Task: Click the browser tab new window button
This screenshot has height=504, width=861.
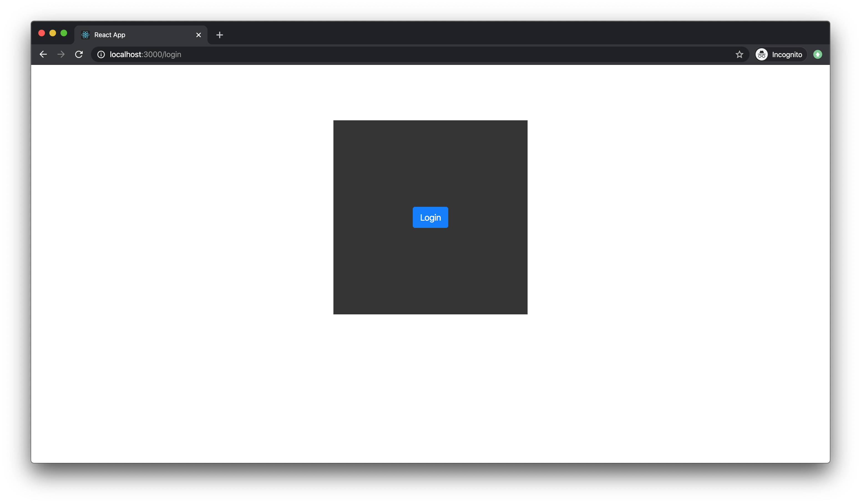Action: tap(220, 34)
